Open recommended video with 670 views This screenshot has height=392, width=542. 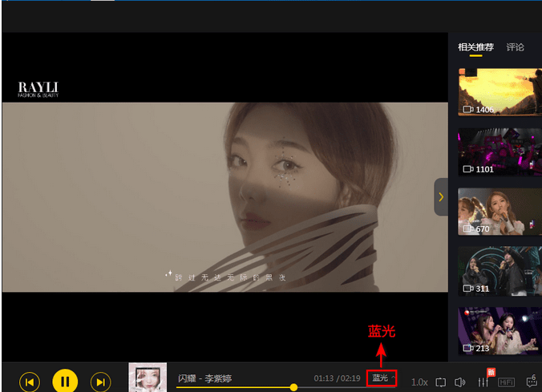point(500,212)
